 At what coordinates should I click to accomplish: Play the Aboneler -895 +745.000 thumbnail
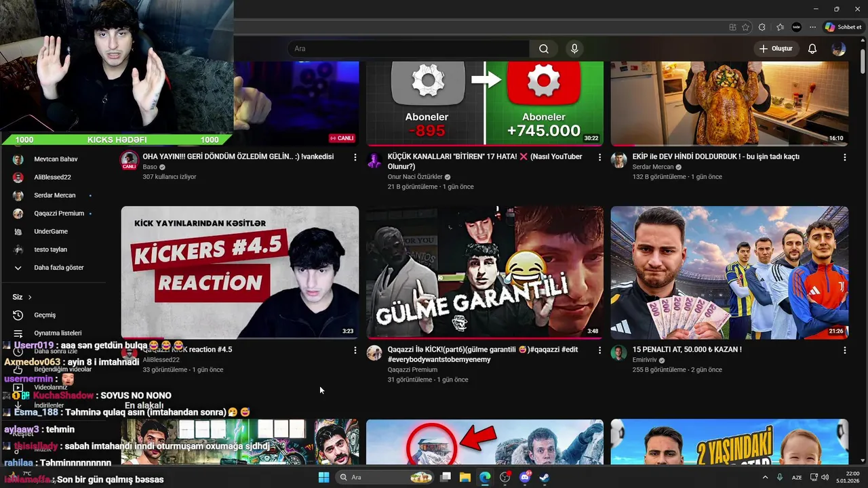click(x=485, y=103)
